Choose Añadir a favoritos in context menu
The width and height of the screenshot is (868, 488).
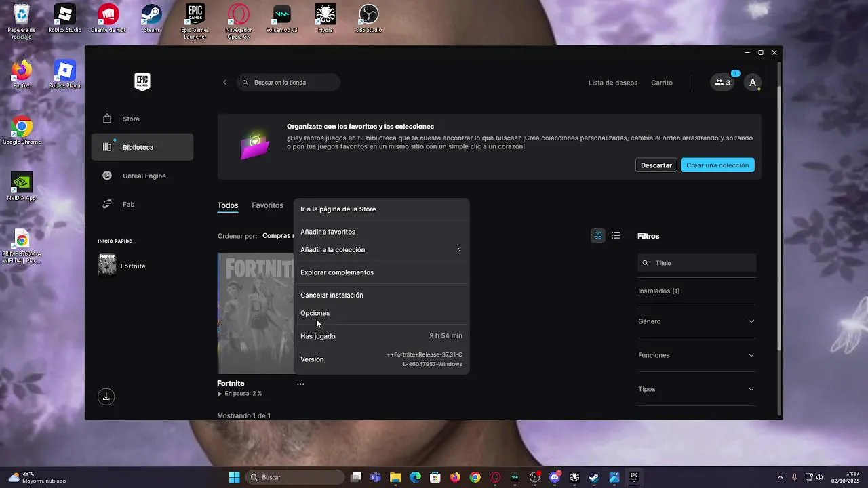(x=381, y=232)
